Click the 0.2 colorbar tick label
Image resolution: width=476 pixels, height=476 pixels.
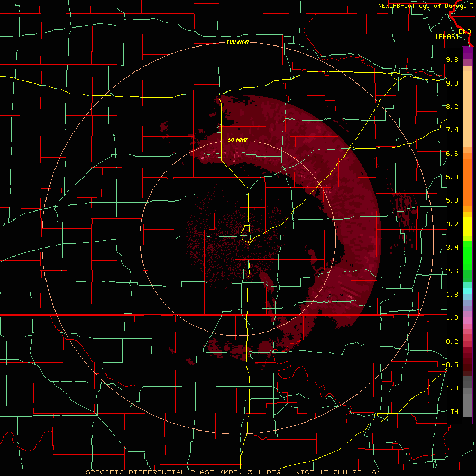point(452,342)
